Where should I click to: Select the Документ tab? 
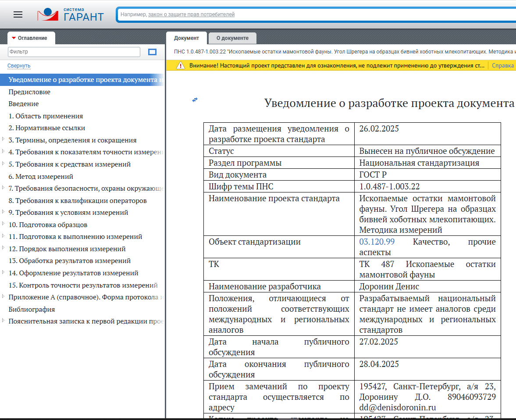(x=186, y=38)
